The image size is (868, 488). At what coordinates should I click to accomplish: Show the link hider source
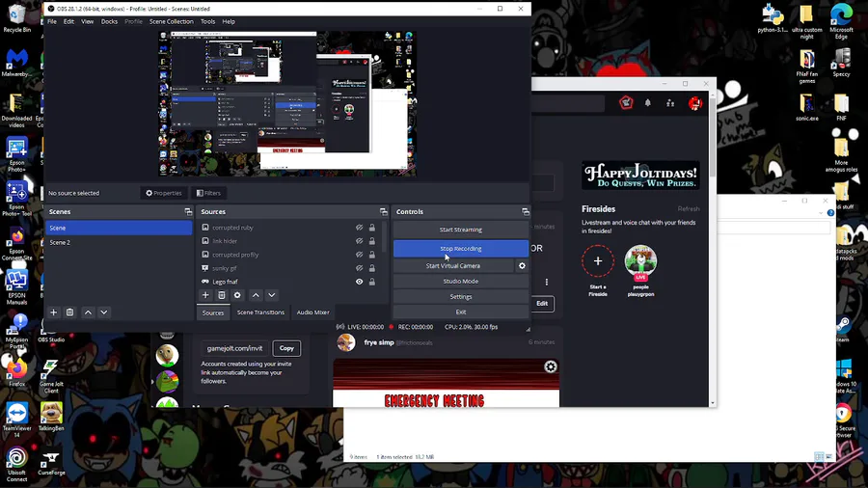[360, 241]
